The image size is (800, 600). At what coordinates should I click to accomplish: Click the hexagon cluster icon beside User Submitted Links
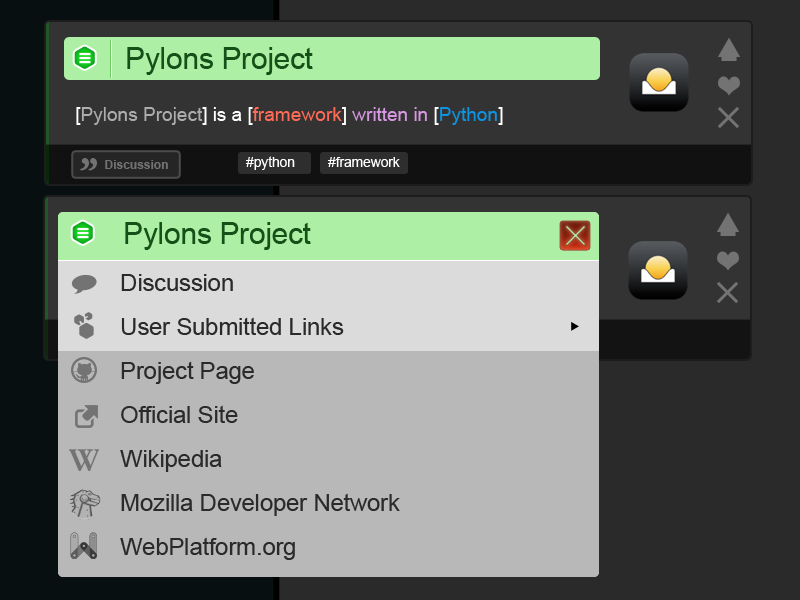84,326
